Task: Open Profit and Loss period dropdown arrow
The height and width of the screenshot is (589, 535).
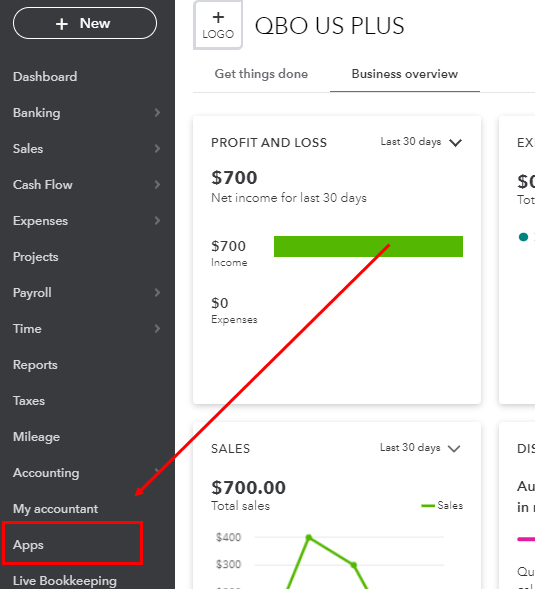Action: pyautogui.click(x=455, y=143)
